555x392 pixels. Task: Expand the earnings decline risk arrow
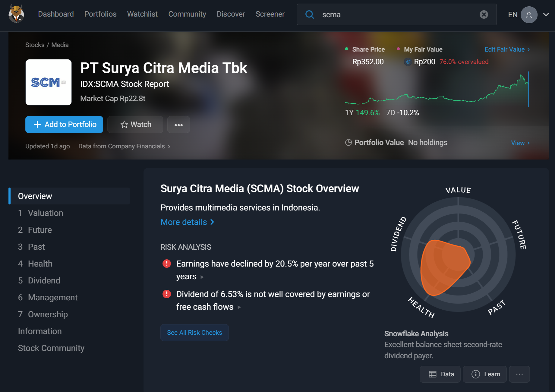[x=202, y=277]
